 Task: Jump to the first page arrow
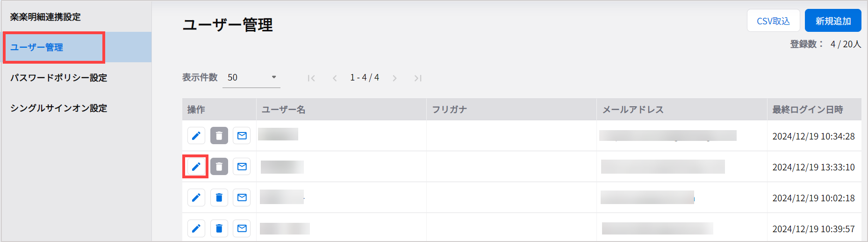coord(311,78)
